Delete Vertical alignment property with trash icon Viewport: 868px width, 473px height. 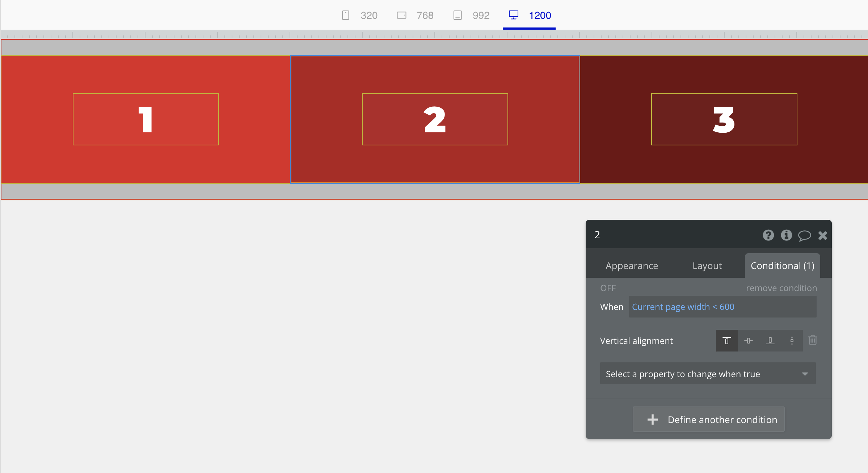tap(813, 340)
